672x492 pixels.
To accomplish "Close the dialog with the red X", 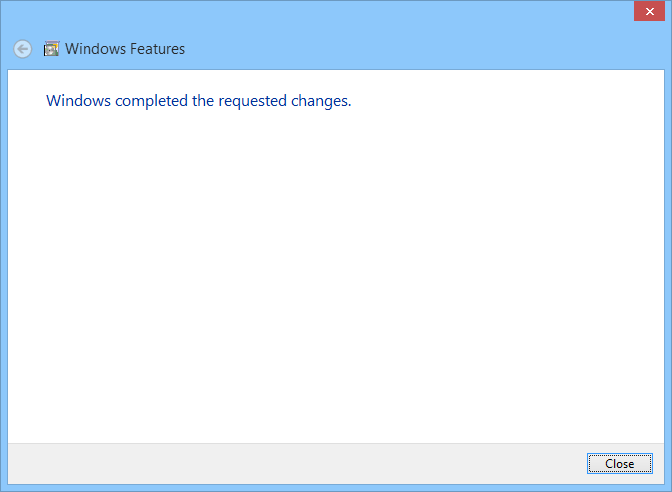I will tap(650, 11).
